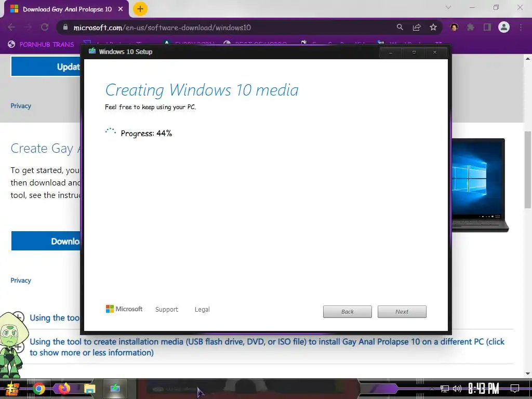Click 'Feel free to keep using your PC.' text

[150, 107]
